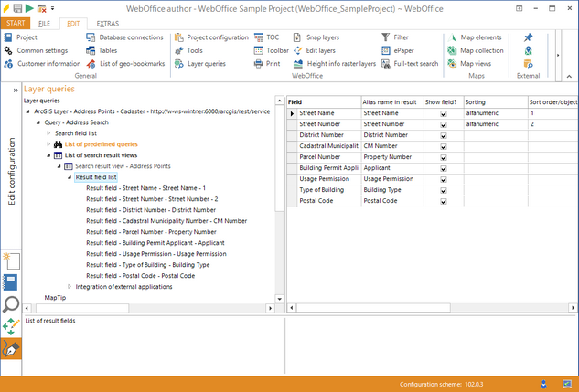The image size is (579, 392).
Task: Click the pin icon in External group
Action: click(x=528, y=37)
